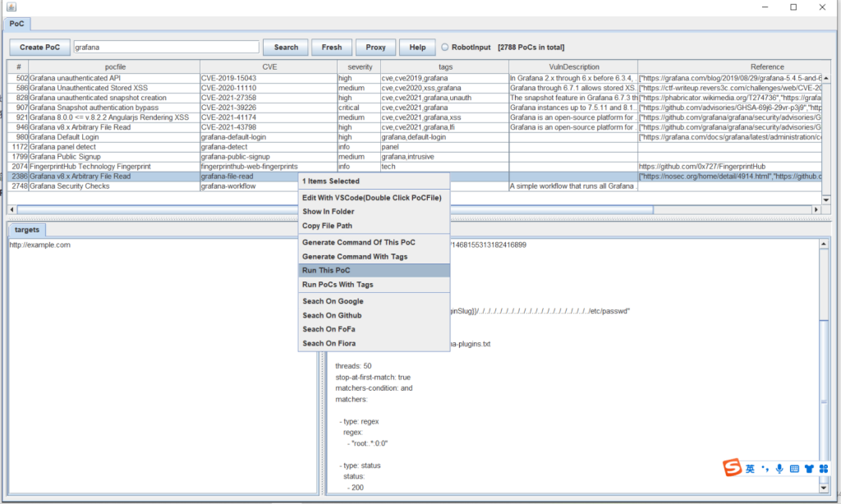
Task: Click the YAML panel vertical scrollbar thumb
Action: click(x=824, y=400)
